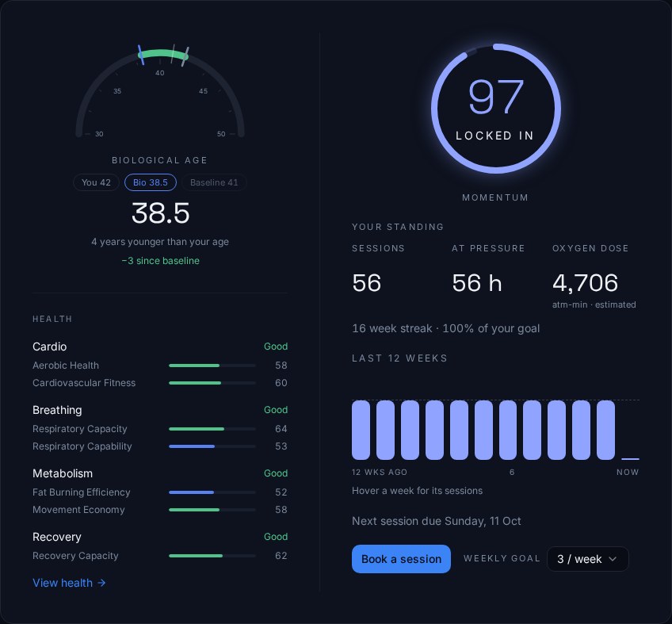This screenshot has width=672, height=624.
Task: Click the short current week bar labeled NOW
Action: tap(630, 459)
